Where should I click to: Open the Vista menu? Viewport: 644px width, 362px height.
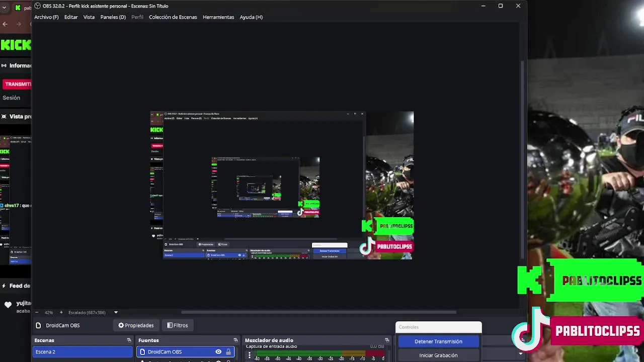pos(89,17)
